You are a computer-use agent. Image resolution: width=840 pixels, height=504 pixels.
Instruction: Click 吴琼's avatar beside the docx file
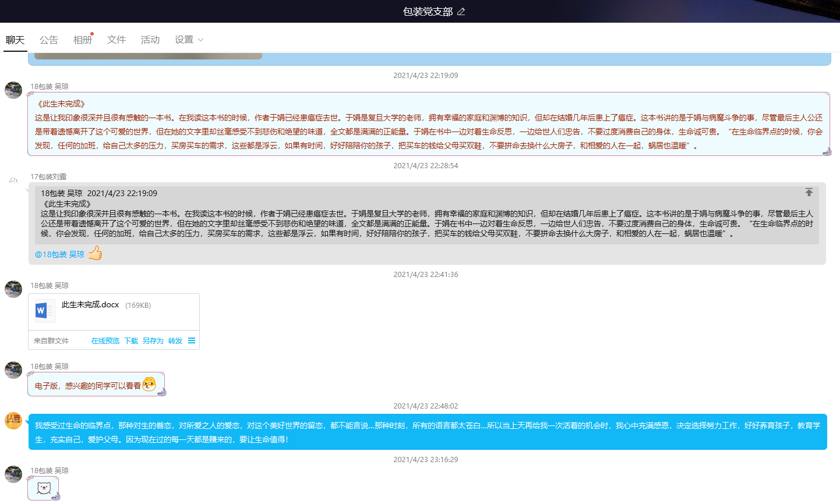pos(13,289)
